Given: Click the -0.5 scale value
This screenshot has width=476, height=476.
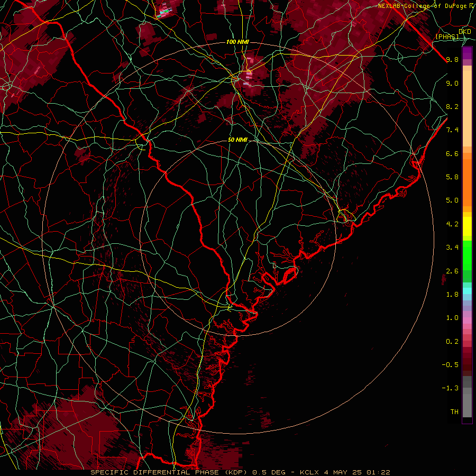Looking at the screenshot, I should coord(450,365).
